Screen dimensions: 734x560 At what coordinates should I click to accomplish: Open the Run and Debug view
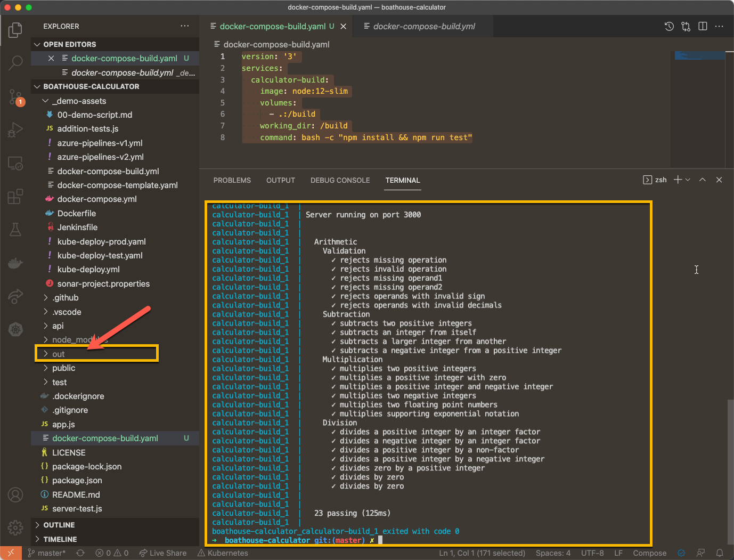point(15,130)
